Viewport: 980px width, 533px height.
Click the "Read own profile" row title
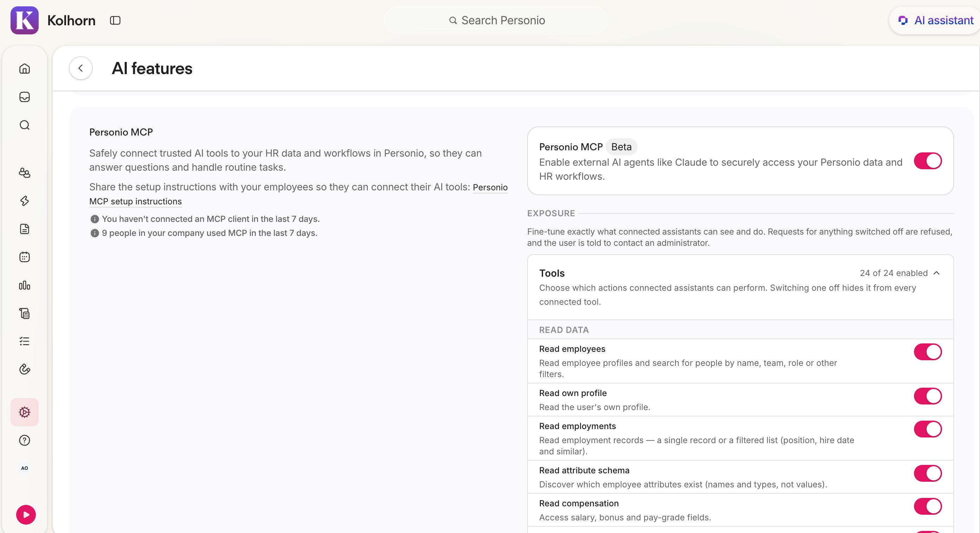pyautogui.click(x=573, y=393)
